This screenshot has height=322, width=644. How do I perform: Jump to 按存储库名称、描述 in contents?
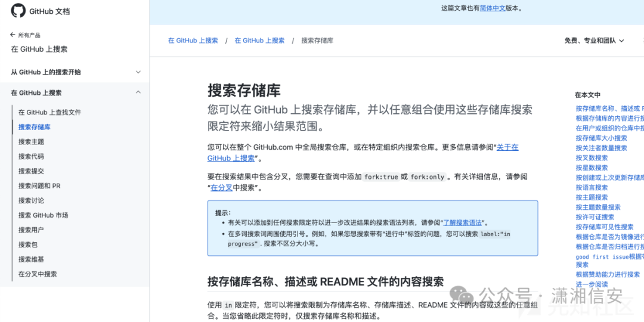[609, 109]
